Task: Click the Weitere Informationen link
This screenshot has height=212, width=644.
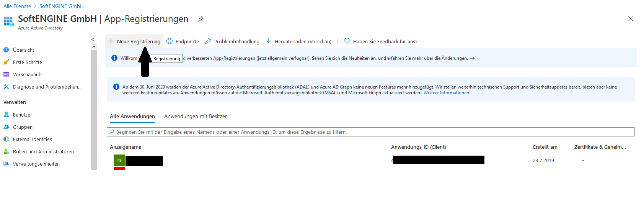Action: point(446,93)
